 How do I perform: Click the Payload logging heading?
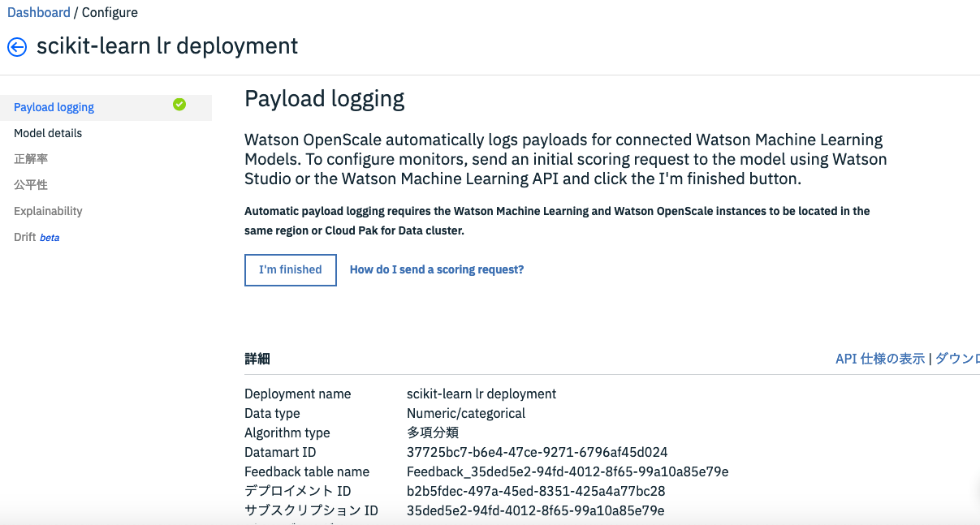[325, 99]
